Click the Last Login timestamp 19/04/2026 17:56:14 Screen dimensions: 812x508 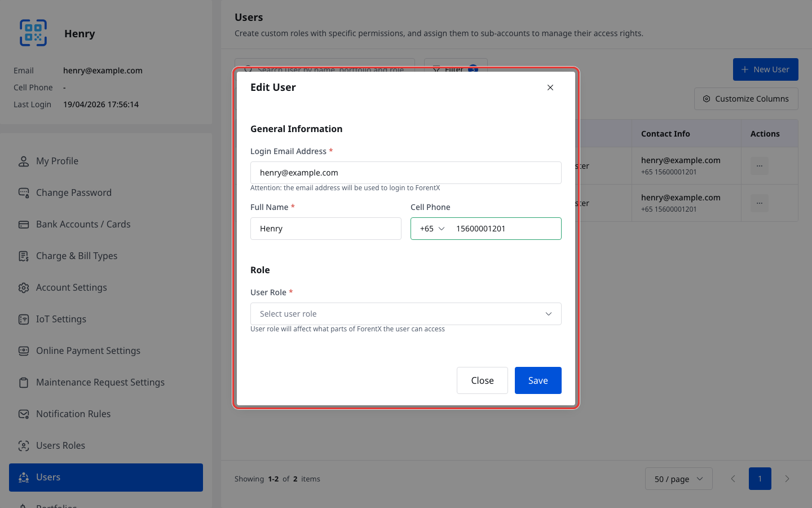pyautogui.click(x=101, y=104)
